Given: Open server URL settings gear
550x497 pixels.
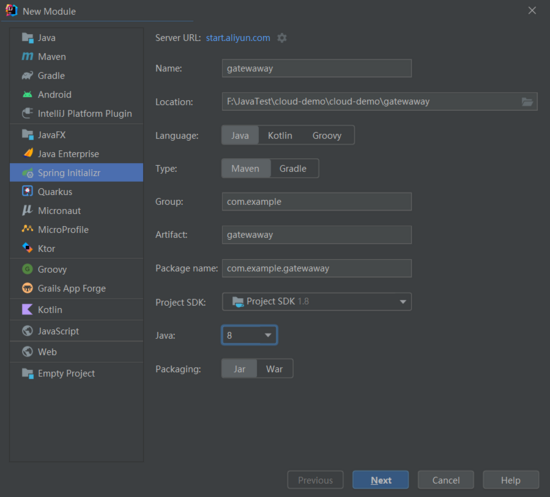Looking at the screenshot, I should pos(282,38).
